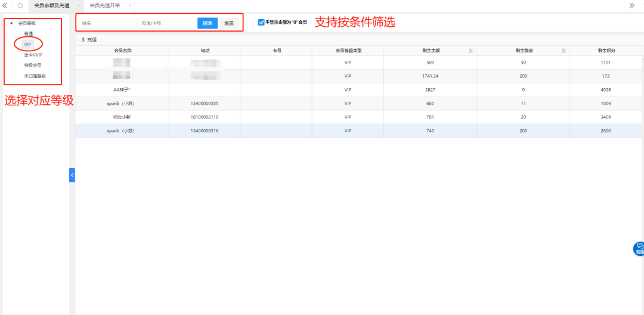Select 金卡VVIP level in the tree
The height and width of the screenshot is (315, 644).
(33, 55)
